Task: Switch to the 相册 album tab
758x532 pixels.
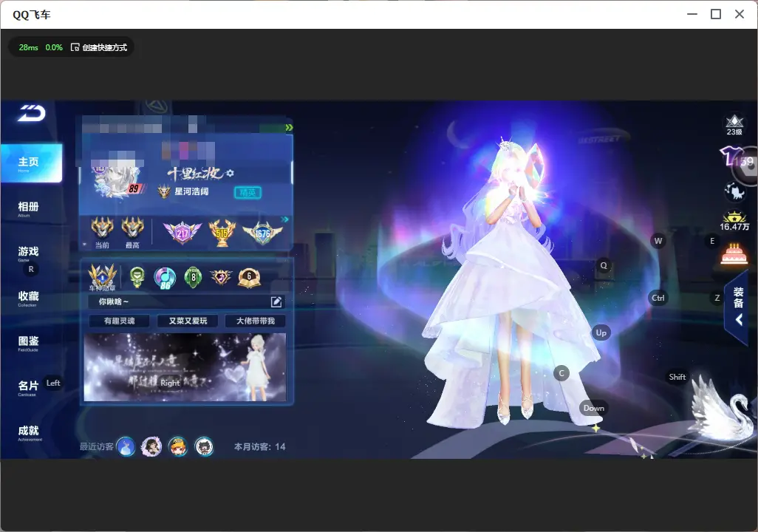Action: click(29, 208)
